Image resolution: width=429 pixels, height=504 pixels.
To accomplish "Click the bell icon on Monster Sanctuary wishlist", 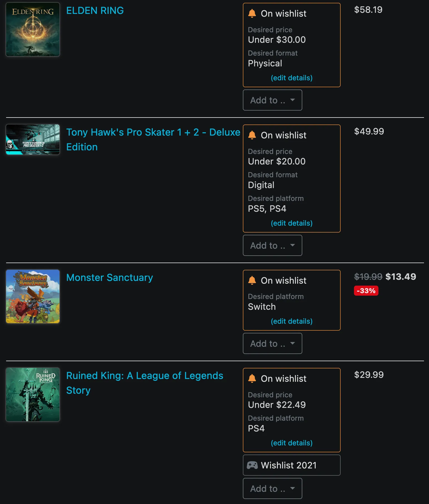I will pos(252,280).
